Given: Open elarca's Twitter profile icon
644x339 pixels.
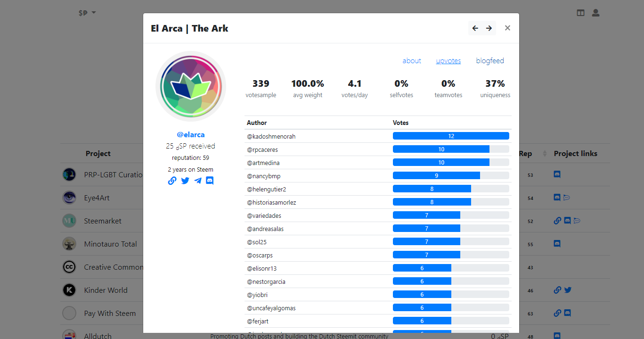Looking at the screenshot, I should click(x=185, y=181).
